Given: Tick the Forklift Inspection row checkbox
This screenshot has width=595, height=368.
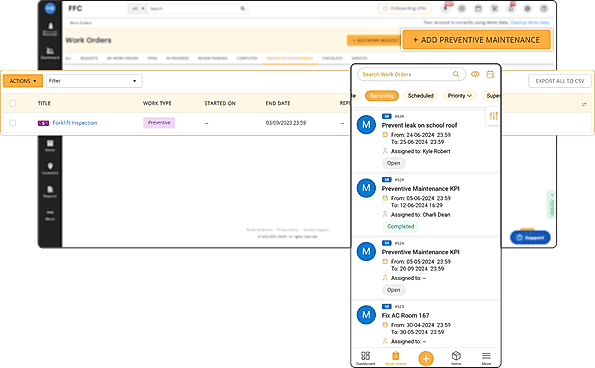Looking at the screenshot, I should (x=13, y=123).
